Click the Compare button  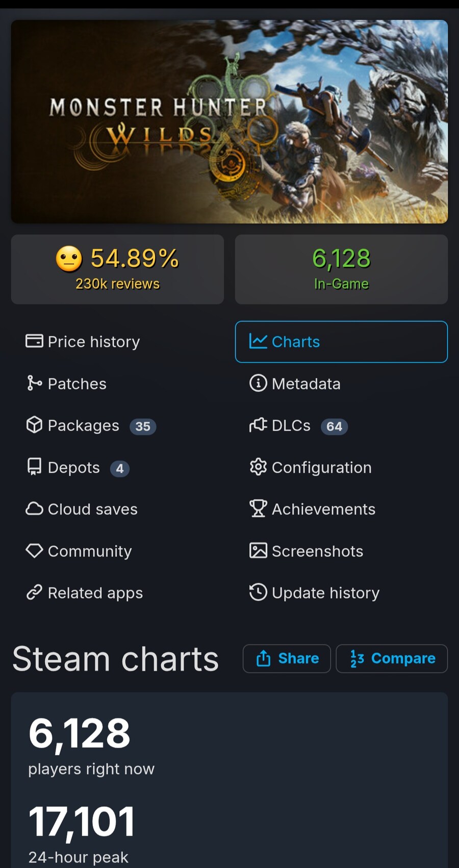pos(392,658)
